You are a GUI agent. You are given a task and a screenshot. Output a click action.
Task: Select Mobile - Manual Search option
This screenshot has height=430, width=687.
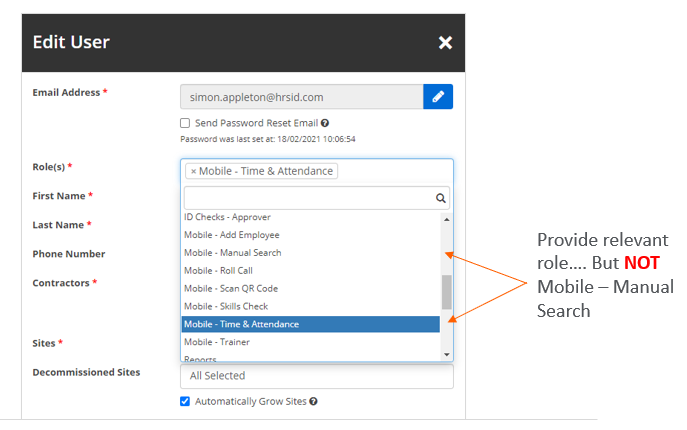[232, 253]
